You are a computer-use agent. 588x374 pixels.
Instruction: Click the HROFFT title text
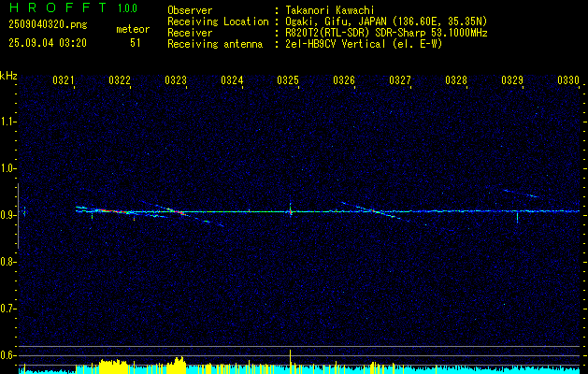[58, 7]
